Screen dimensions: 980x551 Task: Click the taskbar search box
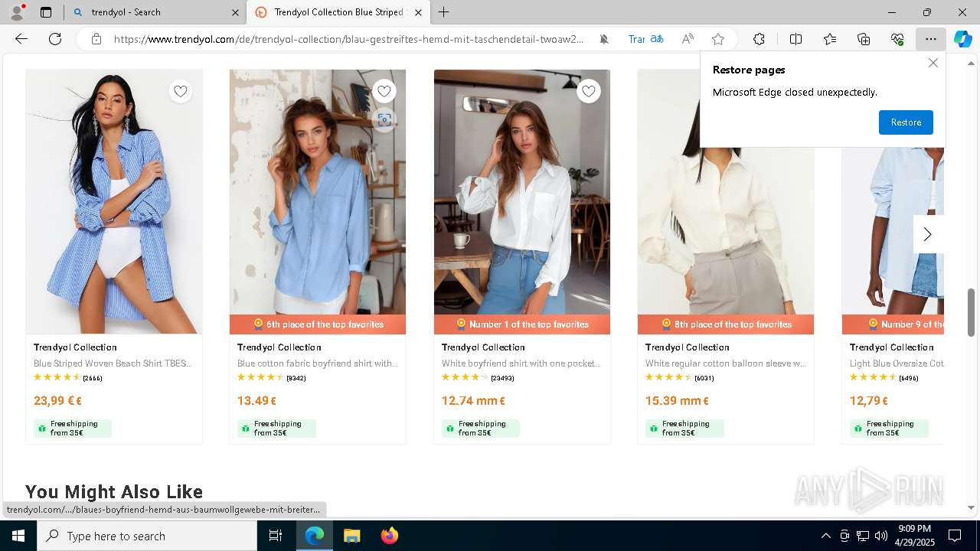(147, 536)
